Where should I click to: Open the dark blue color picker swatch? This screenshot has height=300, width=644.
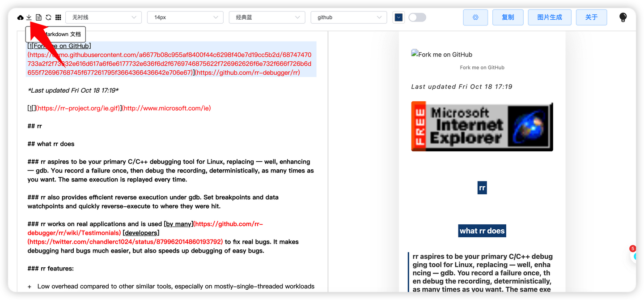[398, 17]
